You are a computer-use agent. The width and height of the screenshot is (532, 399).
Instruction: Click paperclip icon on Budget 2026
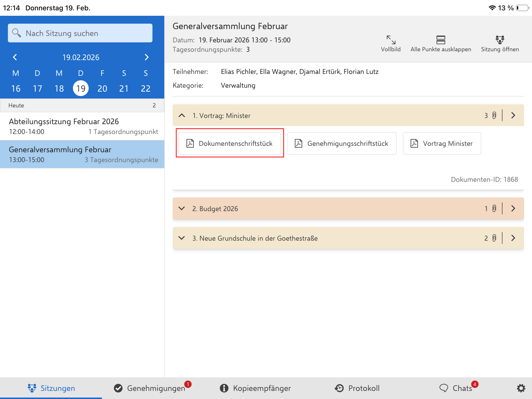(494, 209)
